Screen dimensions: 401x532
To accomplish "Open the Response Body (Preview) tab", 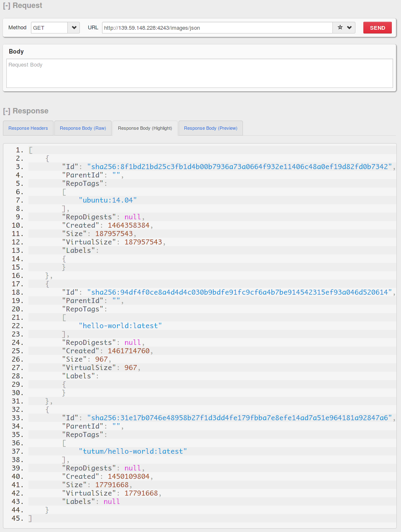I will tap(210, 128).
